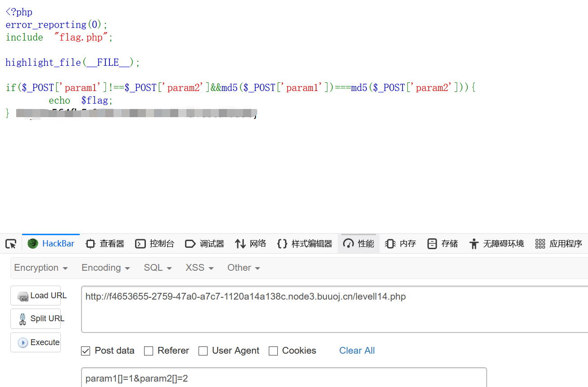
Task: Switch to the 查看器 inspector tab
Action: (105, 244)
